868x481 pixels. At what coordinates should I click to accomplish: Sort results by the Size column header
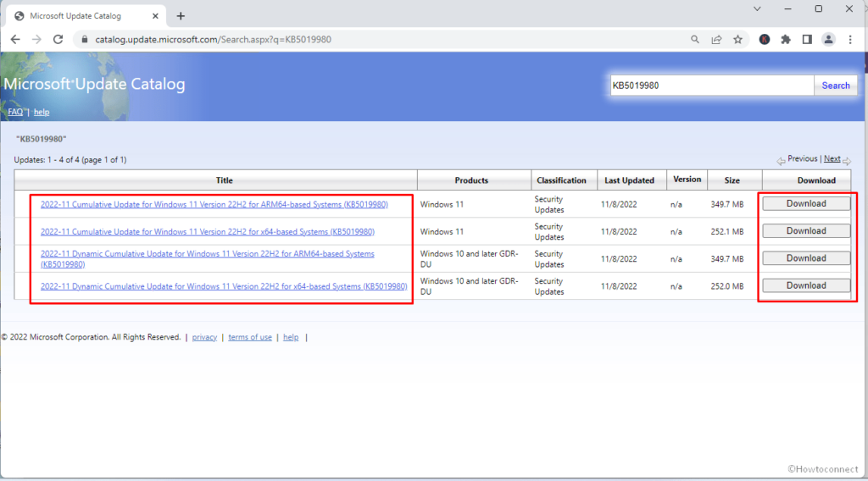tap(732, 180)
